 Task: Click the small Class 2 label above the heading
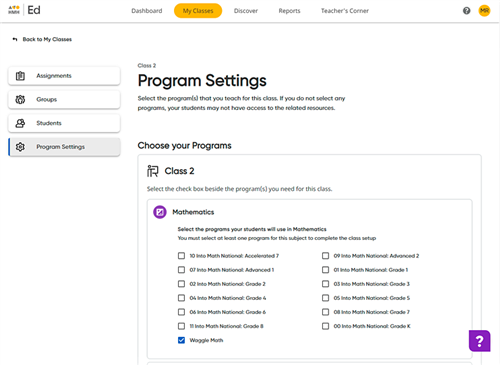(x=147, y=65)
